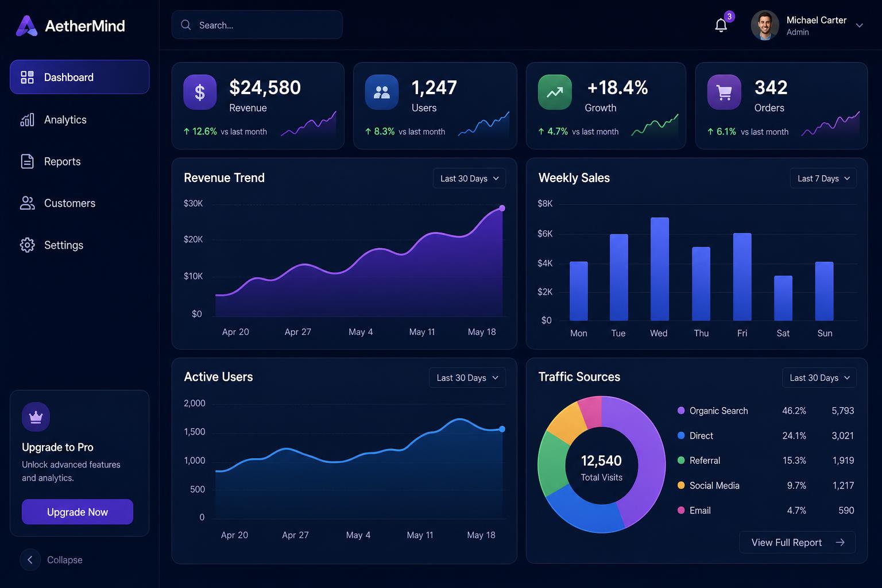This screenshot has height=588, width=882.
Task: Click the Revenue dollar sign icon
Action: 200,92
